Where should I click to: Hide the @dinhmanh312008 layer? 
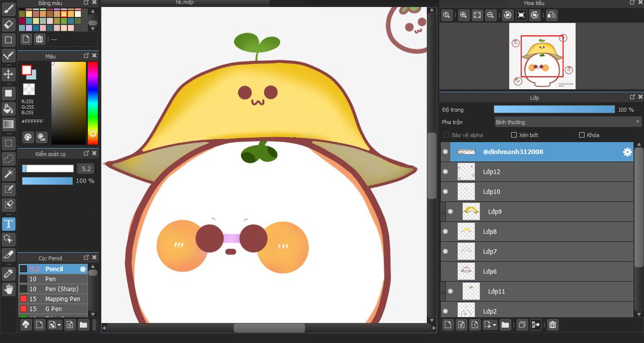tap(445, 152)
